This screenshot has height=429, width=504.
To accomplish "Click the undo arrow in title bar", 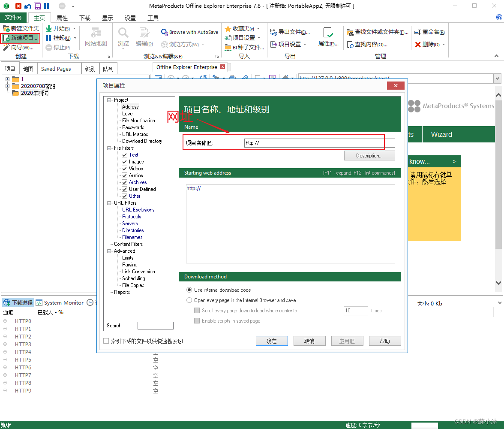I will (28, 6).
